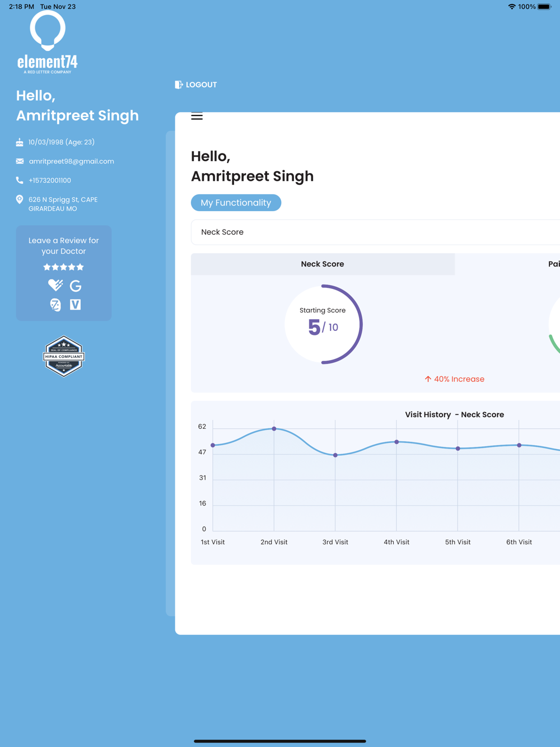Select the 4th Visit data point
This screenshot has width=560, height=747.
(396, 442)
